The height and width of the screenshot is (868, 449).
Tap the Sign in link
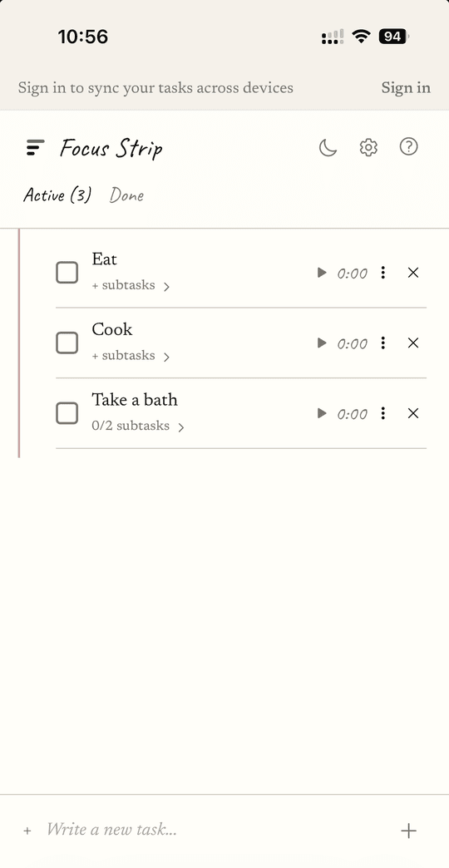pyautogui.click(x=406, y=87)
